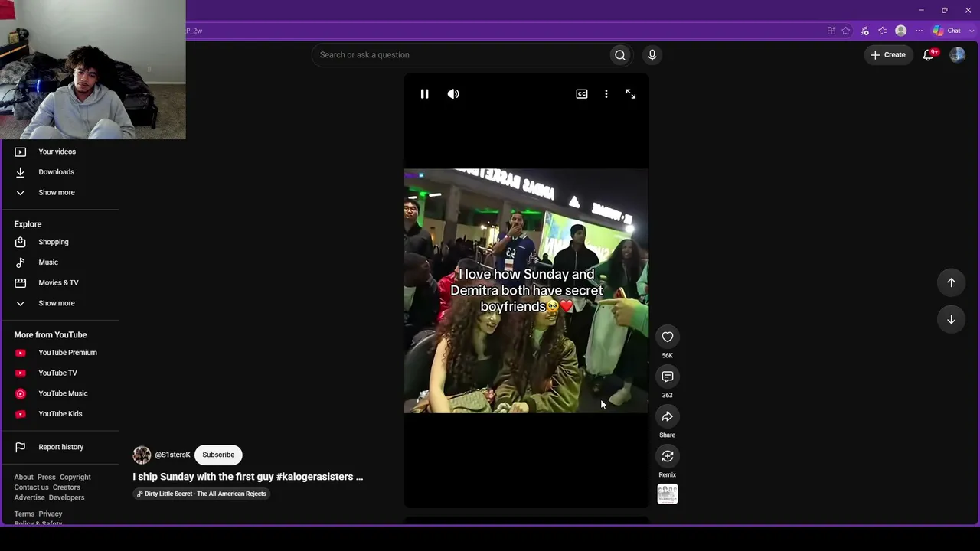
Task: Click the magnifier search button
Action: click(x=620, y=55)
